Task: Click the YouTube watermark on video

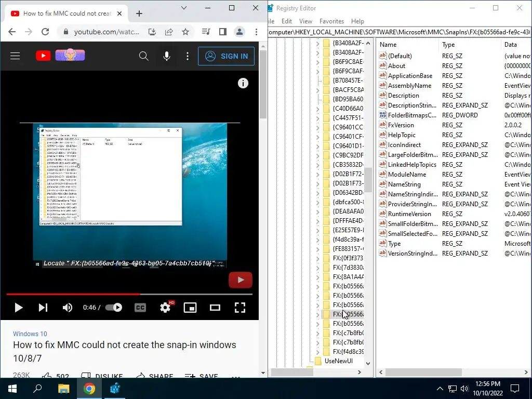Action: point(240,280)
